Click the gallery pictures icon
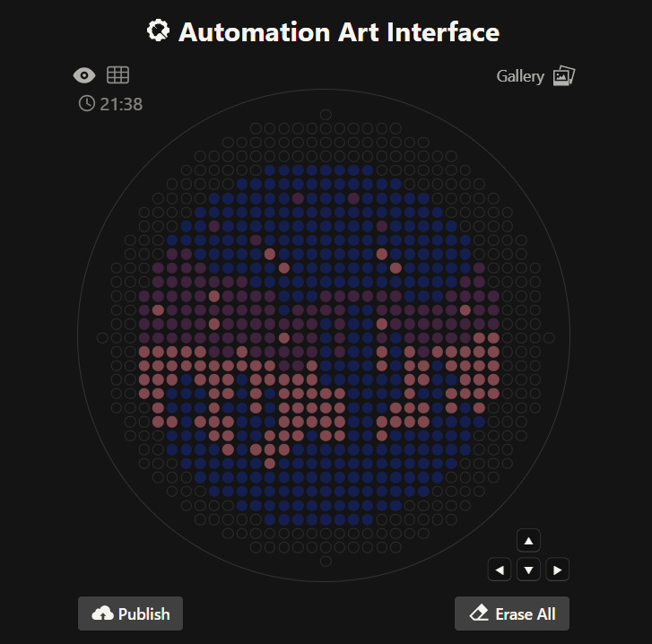The image size is (652, 644). point(563,76)
